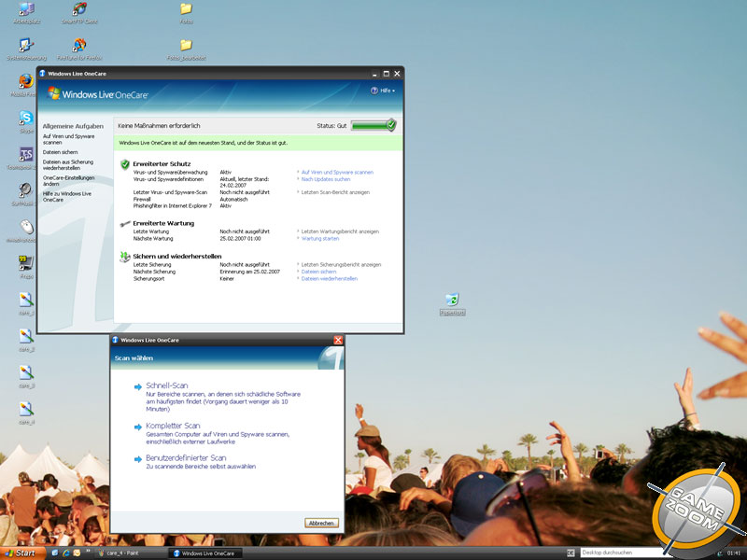
Task: Expand the quick launch overflow chevron in taskbar
Action: (88, 552)
